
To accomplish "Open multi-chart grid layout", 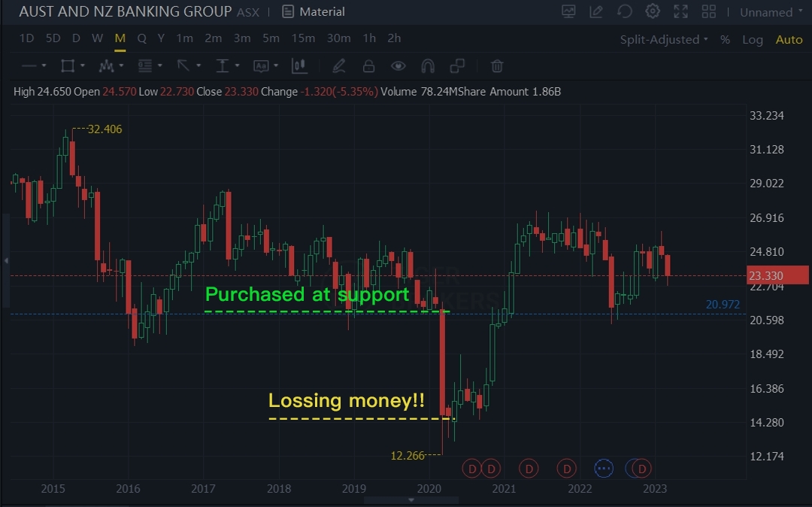I will [x=708, y=11].
